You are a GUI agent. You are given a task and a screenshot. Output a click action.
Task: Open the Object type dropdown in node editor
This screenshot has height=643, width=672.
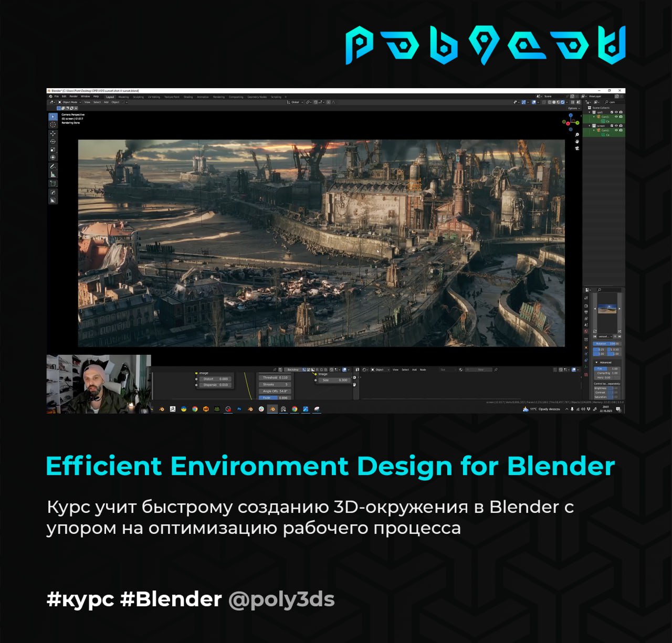(x=380, y=370)
